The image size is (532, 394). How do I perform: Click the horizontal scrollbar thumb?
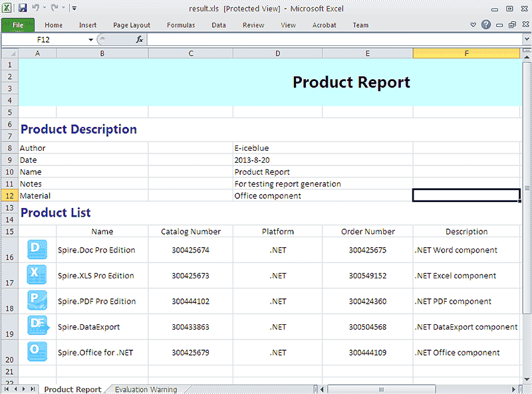coord(381,389)
